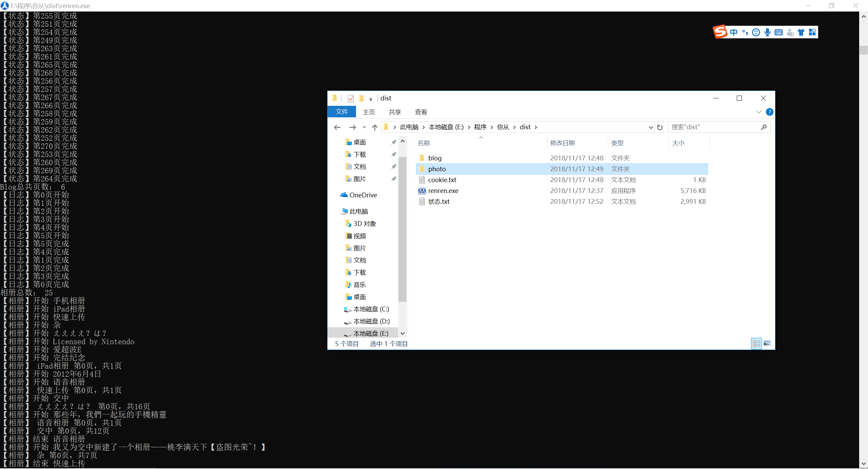Viewport: 868px width, 469px height.
Task: Switch to large icons view
Action: pyautogui.click(x=767, y=344)
